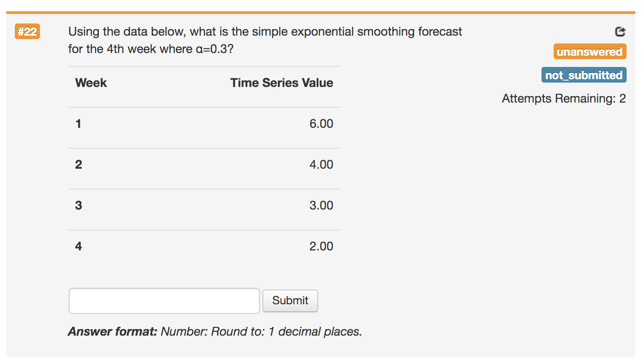Click inside the answer input box
The width and height of the screenshot is (644, 360).
tap(164, 300)
